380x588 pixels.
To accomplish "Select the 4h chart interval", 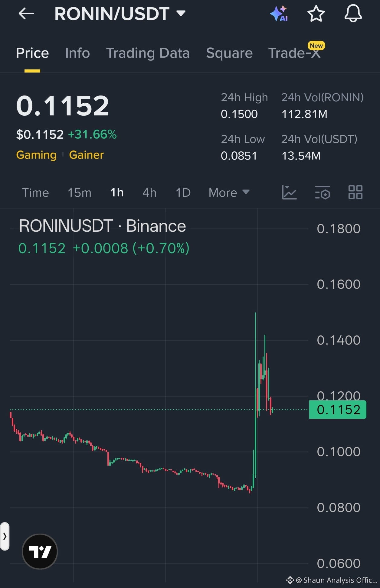I will pos(149,192).
